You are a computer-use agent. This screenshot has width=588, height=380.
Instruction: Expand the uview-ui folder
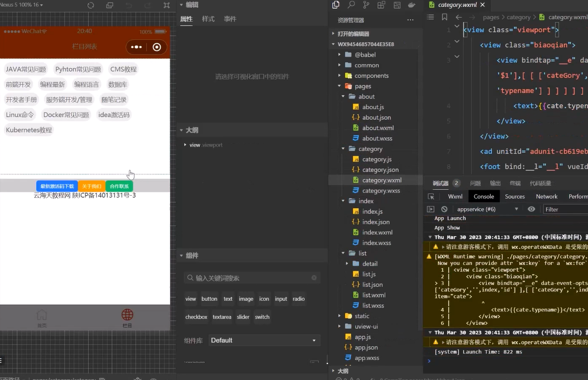339,326
